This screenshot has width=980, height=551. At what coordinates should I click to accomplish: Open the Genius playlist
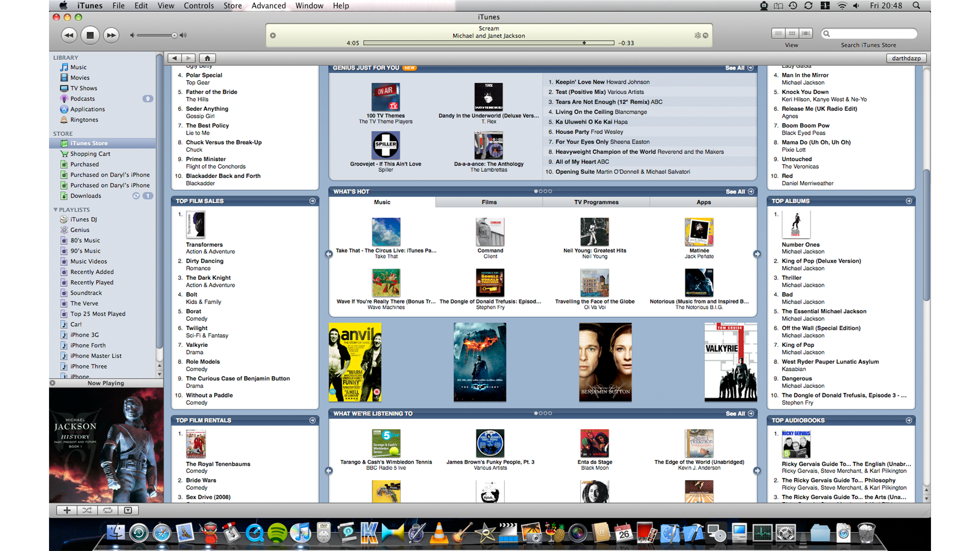pos(80,230)
